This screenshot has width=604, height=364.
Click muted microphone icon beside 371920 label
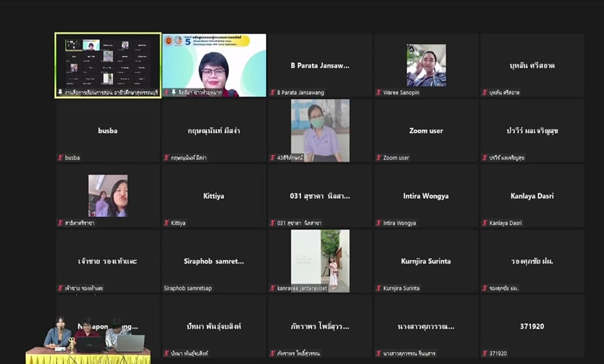(485, 353)
